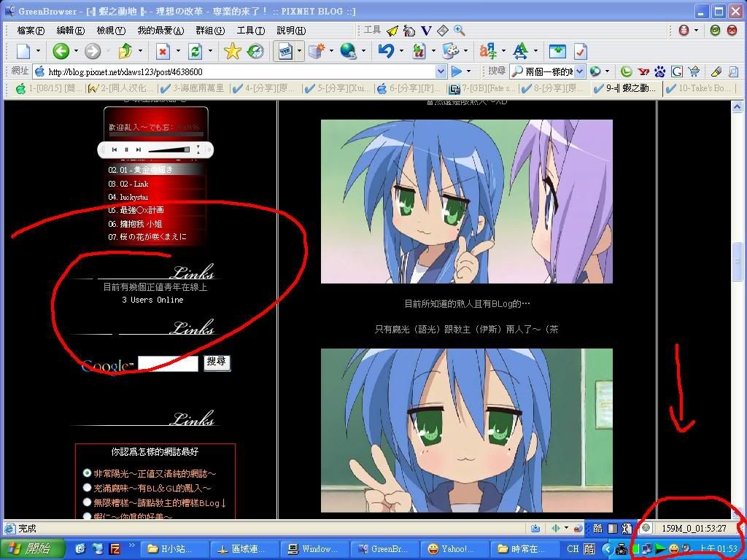
Task: Switch to tab '10-Take's Bo...'
Action: [x=698, y=88]
